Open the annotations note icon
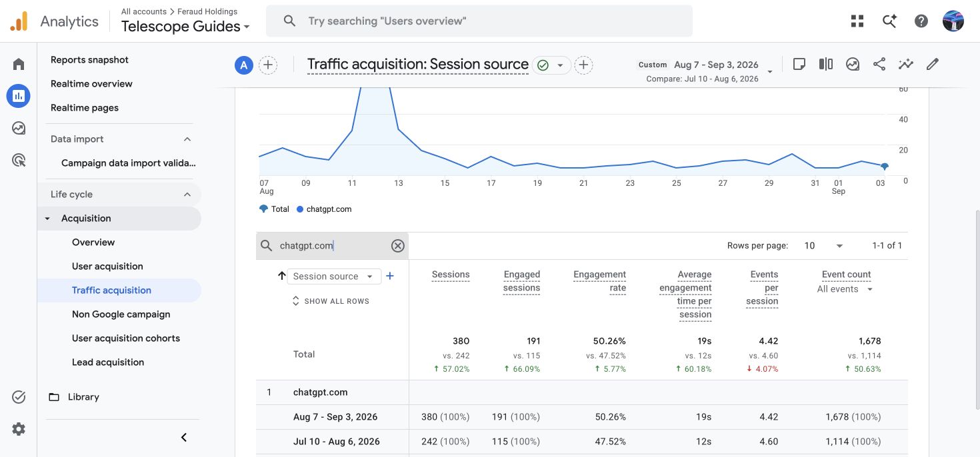Viewport: 980px width, 457px height. tap(799, 64)
